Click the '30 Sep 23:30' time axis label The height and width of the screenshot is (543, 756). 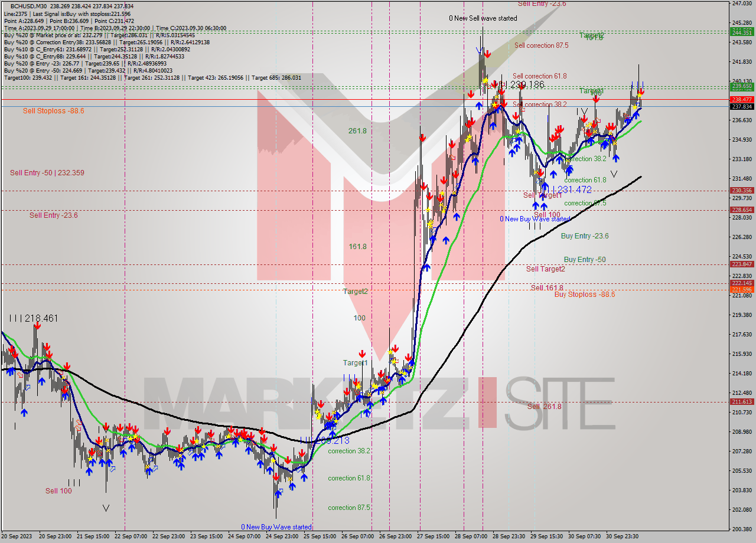pyautogui.click(x=623, y=537)
